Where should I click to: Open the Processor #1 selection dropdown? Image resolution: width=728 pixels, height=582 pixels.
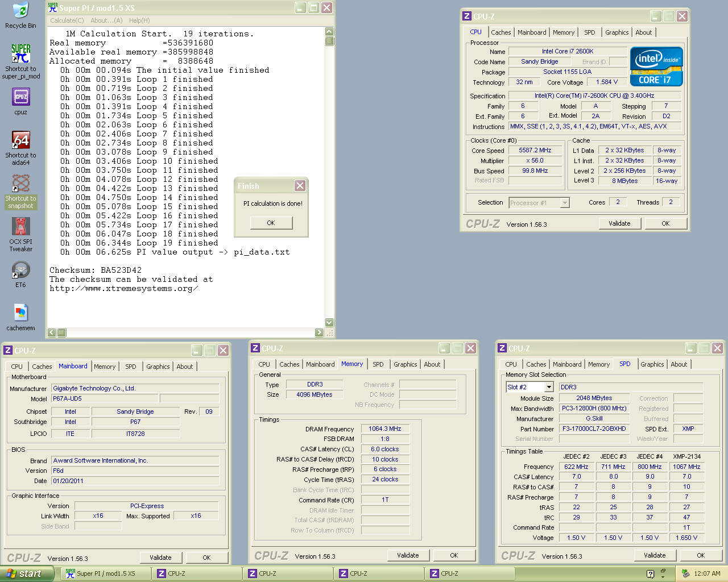point(565,203)
